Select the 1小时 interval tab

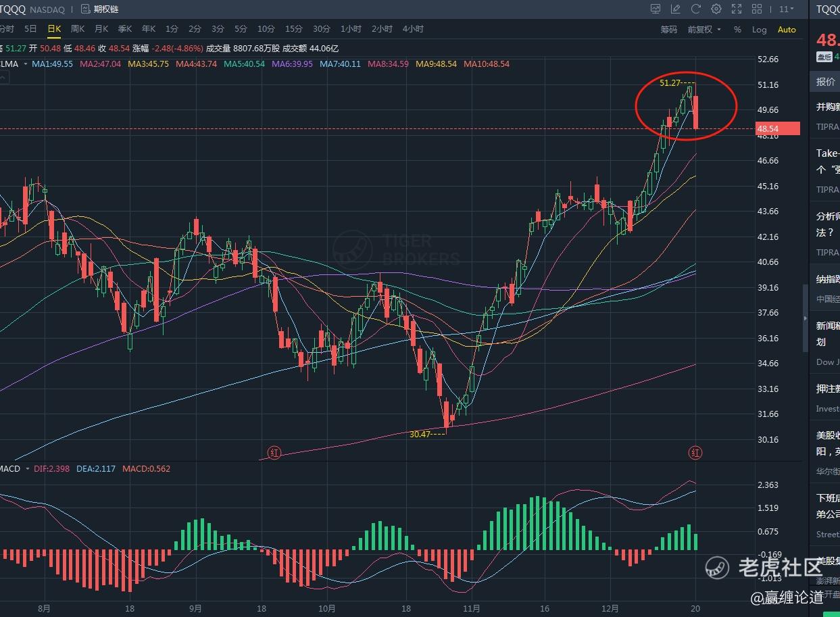[351, 29]
